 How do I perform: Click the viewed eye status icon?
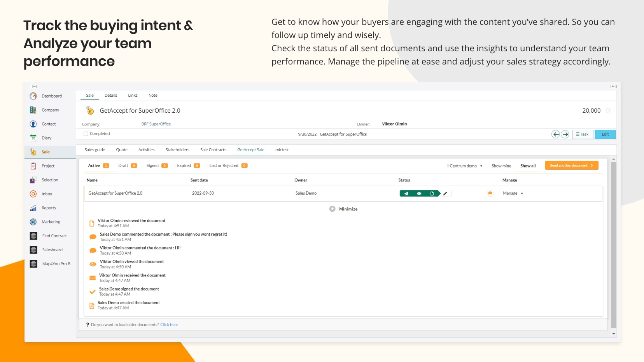point(419,193)
